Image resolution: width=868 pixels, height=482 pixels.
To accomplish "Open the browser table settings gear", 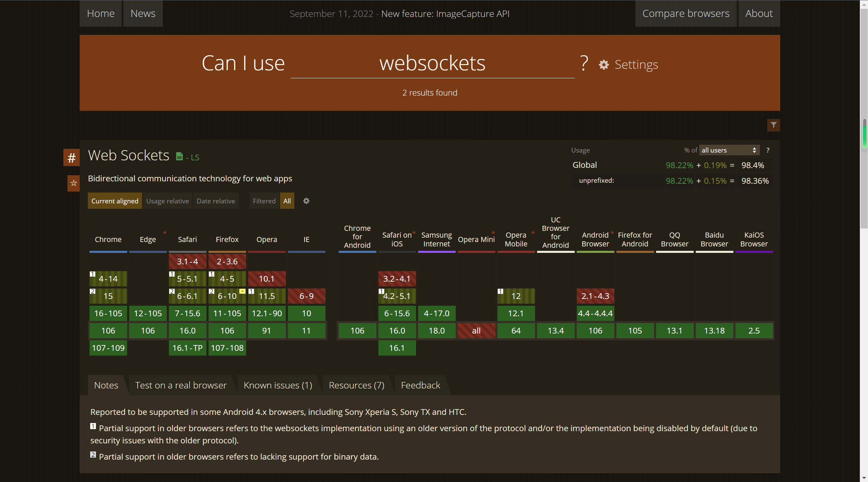I will point(306,201).
